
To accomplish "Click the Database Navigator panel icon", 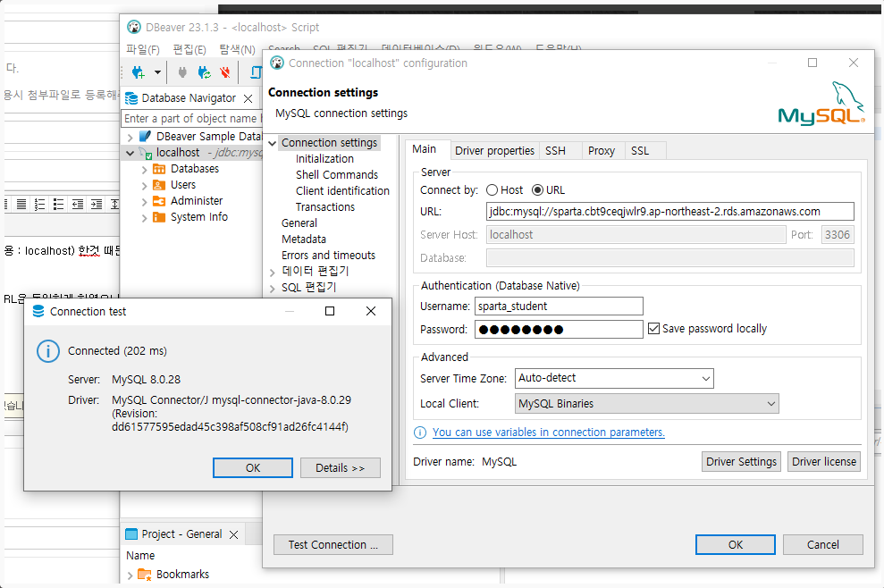I will tap(131, 98).
